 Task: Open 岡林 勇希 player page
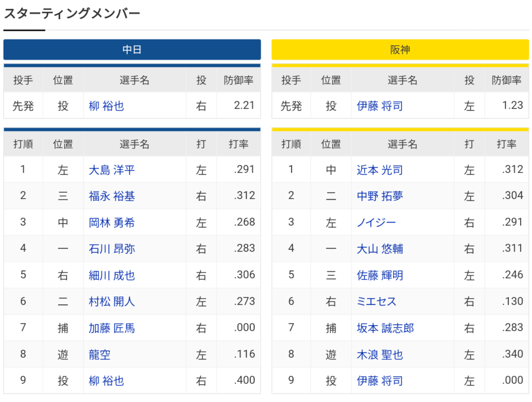pos(112,222)
